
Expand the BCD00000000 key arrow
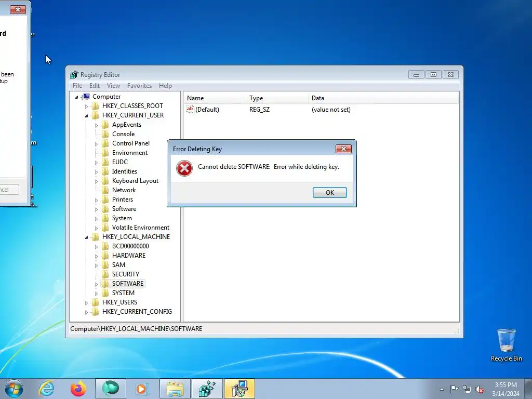[x=96, y=247]
